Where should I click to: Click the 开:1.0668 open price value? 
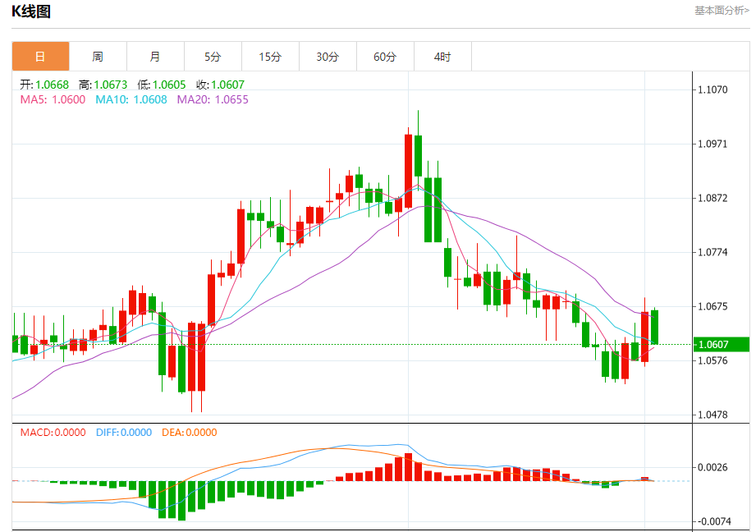pyautogui.click(x=44, y=85)
